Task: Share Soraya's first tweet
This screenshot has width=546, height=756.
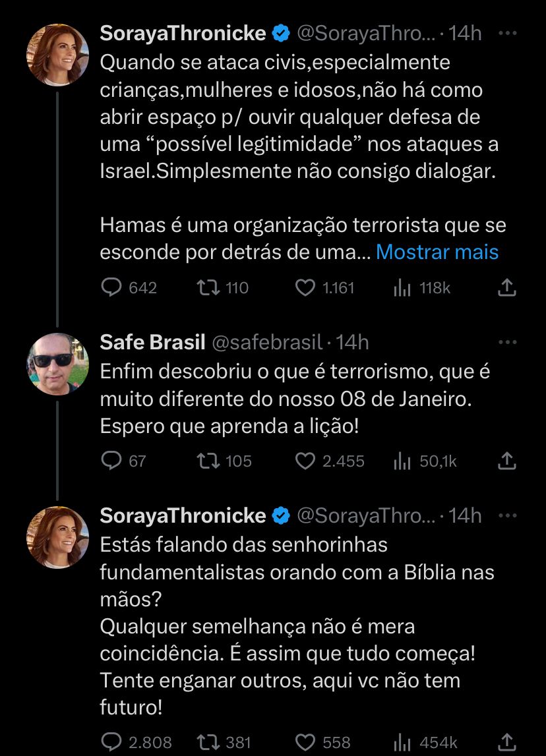Action: 506,287
